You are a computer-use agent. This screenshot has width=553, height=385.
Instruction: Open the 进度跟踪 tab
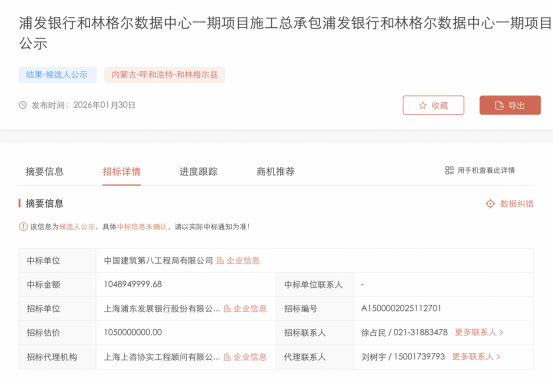(198, 172)
